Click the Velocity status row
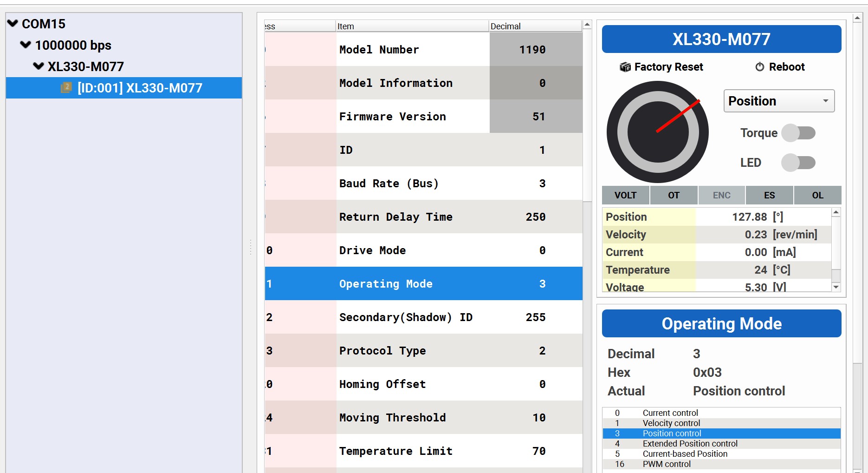868x473 pixels. point(717,235)
